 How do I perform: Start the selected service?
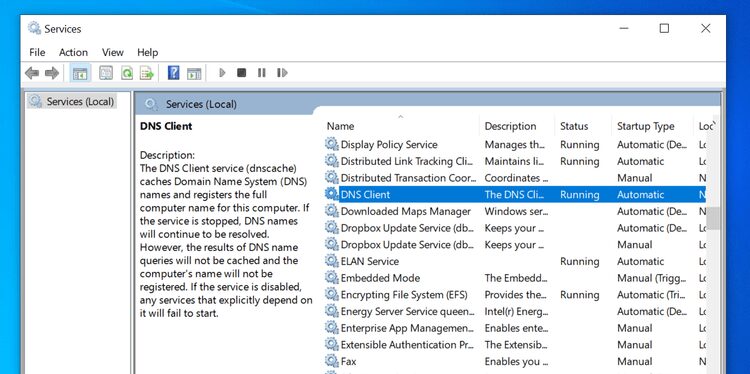tap(222, 73)
